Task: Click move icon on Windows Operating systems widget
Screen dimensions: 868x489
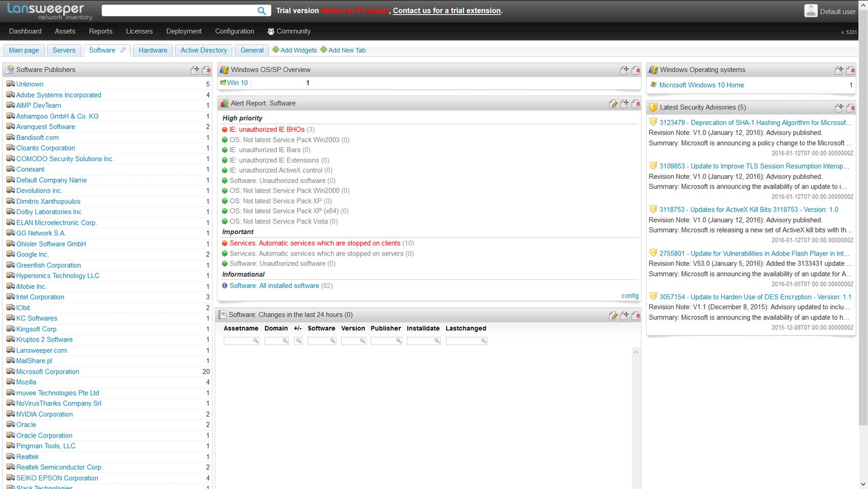Action: [839, 70]
